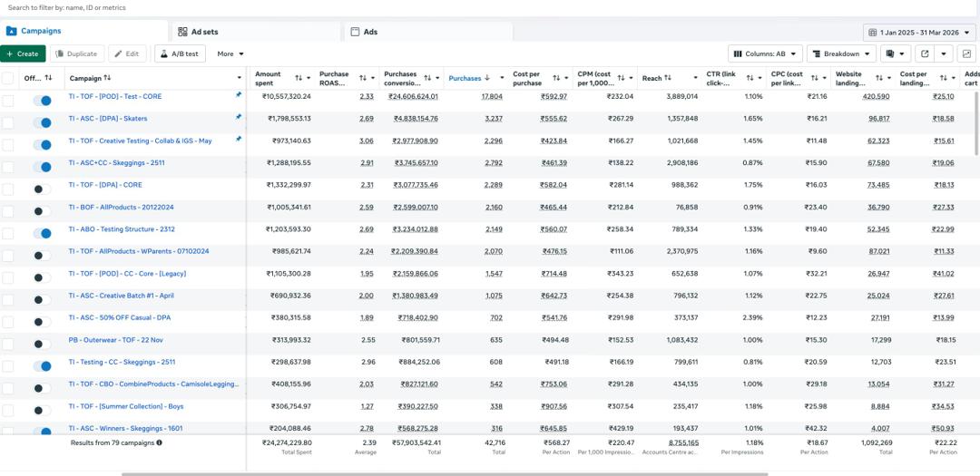Image resolution: width=980 pixels, height=476 pixels.
Task: Open the charts view icon in toolbar
Action: pyautogui.click(x=966, y=53)
